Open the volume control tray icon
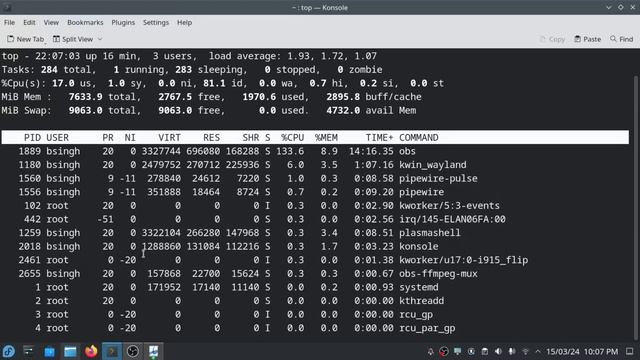The height and width of the screenshot is (360, 640). click(x=498, y=351)
